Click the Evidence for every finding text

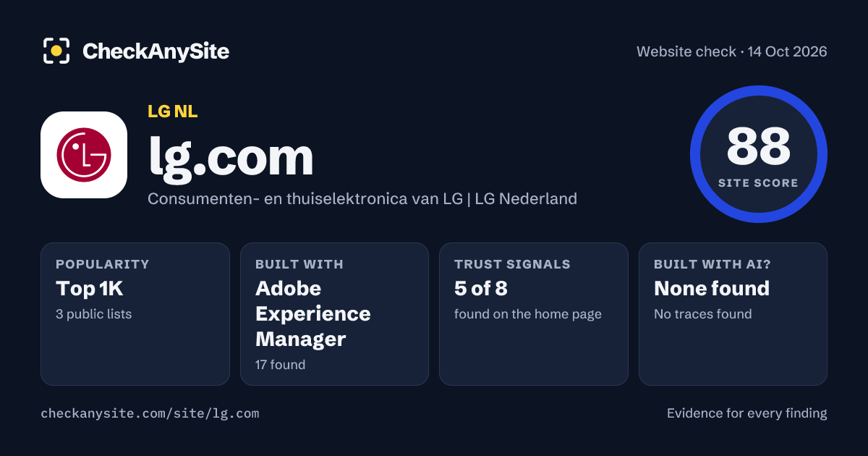(x=747, y=413)
